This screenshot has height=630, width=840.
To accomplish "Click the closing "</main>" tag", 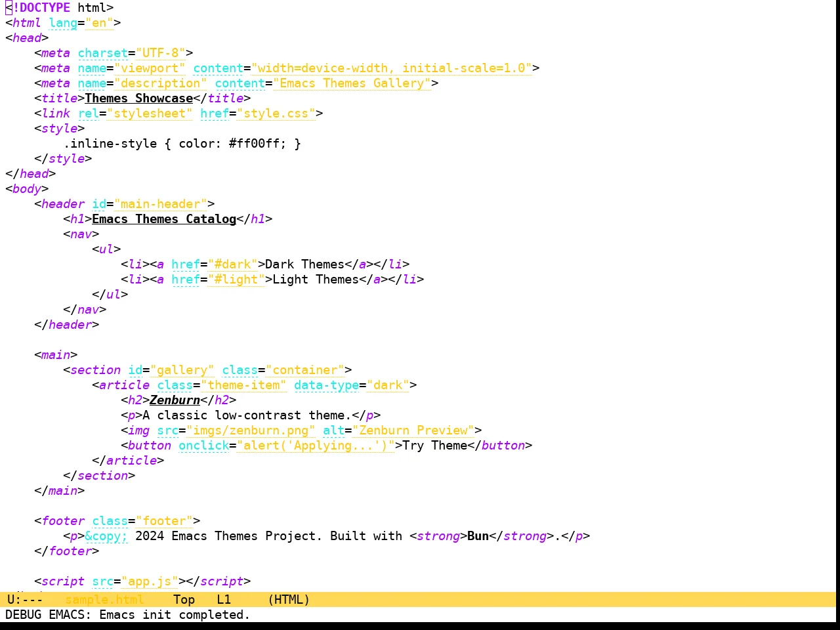I will tap(60, 491).
